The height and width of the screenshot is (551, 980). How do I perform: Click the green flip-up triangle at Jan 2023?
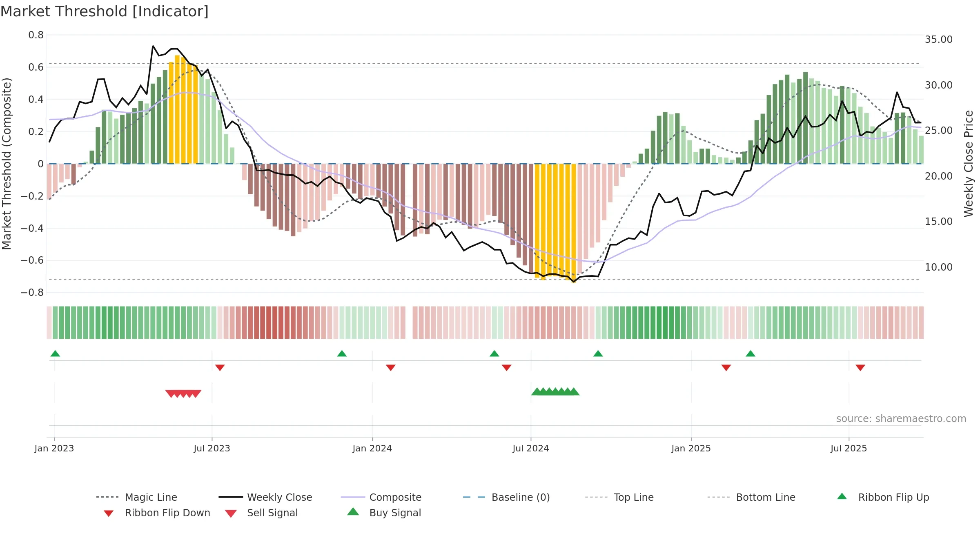(55, 353)
